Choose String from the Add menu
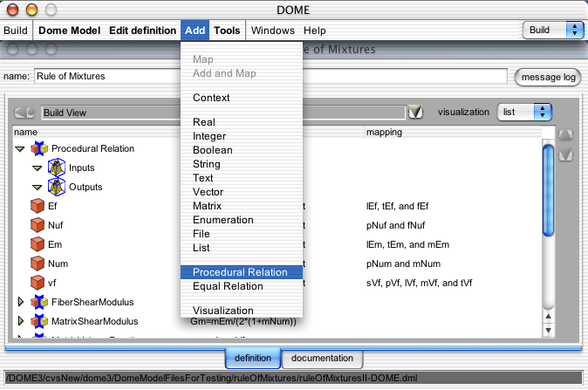588x390 pixels. click(242, 164)
